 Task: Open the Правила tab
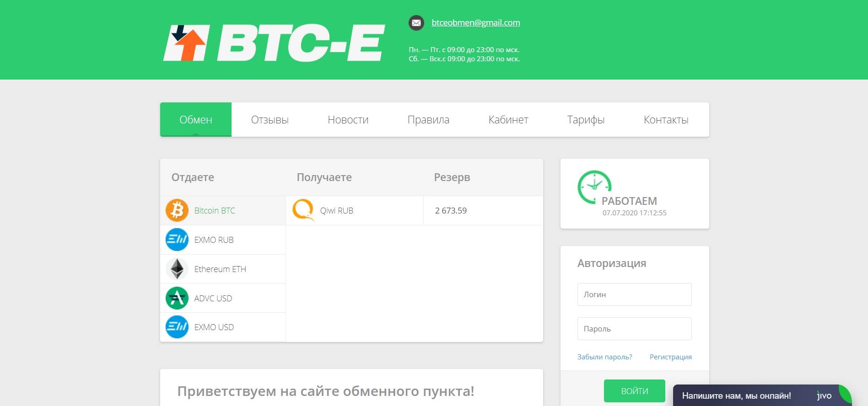pyautogui.click(x=428, y=120)
